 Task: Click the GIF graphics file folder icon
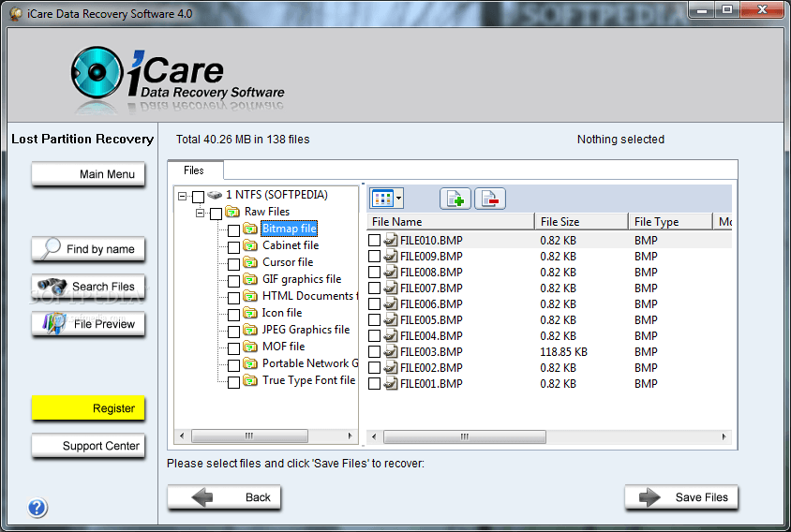250,279
